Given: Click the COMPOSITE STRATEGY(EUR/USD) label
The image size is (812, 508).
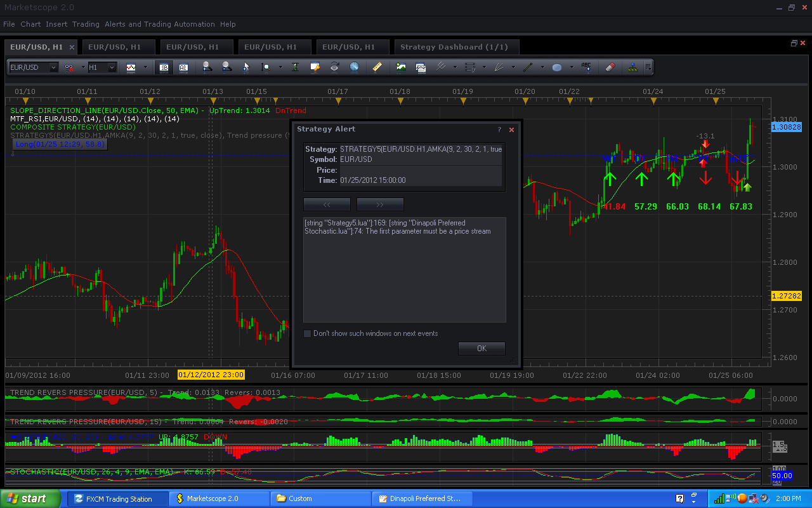Looking at the screenshot, I should pyautogui.click(x=73, y=127).
